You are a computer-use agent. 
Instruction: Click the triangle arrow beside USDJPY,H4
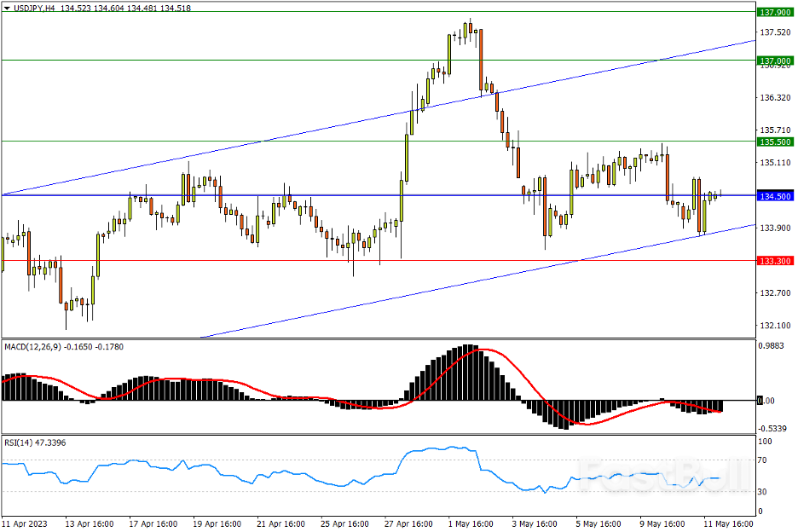(8, 7)
